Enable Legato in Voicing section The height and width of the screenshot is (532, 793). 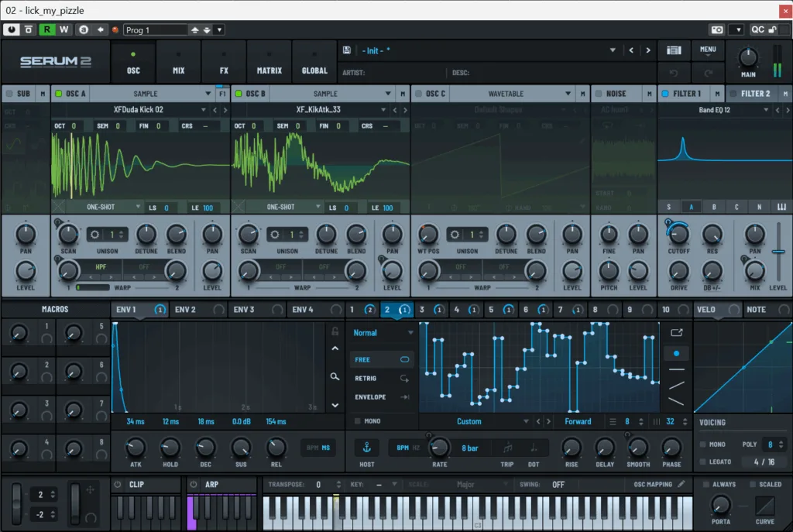point(702,462)
